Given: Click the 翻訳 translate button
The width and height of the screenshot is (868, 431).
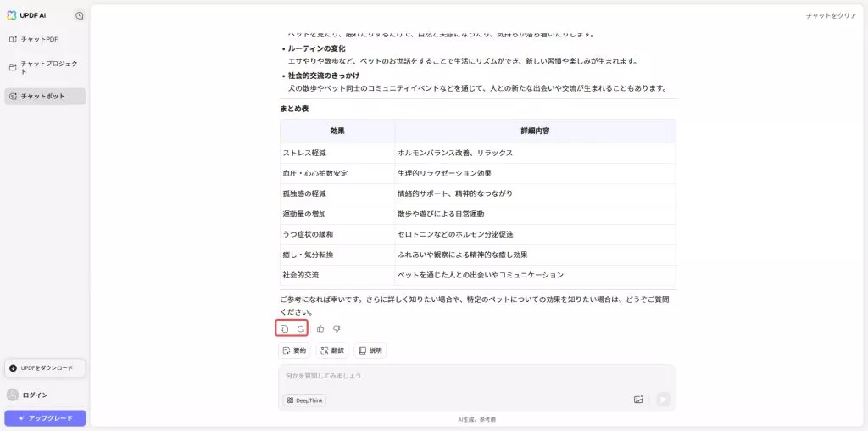Looking at the screenshot, I should pos(332,350).
